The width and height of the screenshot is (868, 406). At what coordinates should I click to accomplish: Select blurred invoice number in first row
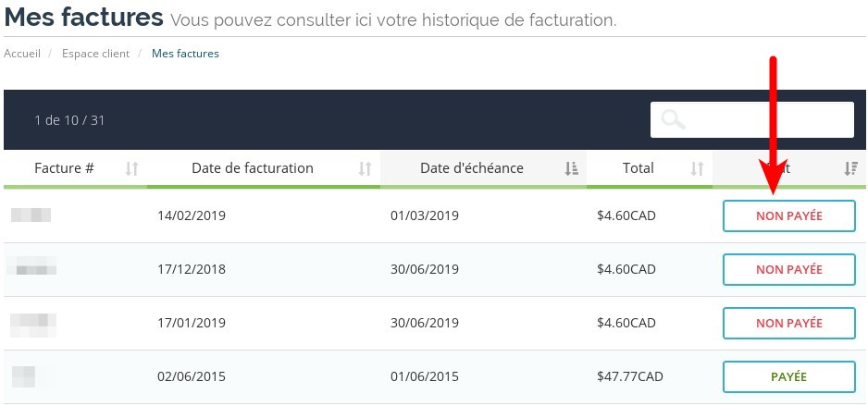coord(31,215)
